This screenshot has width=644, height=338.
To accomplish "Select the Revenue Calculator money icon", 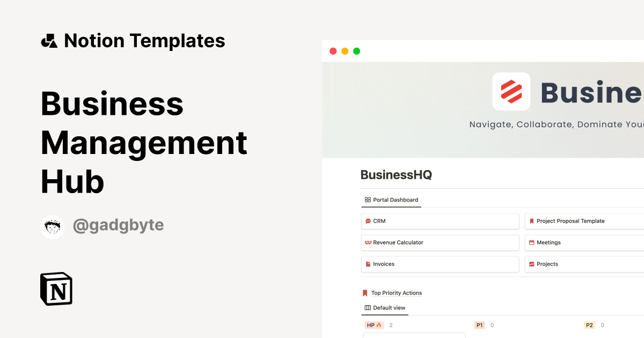I will (x=368, y=243).
